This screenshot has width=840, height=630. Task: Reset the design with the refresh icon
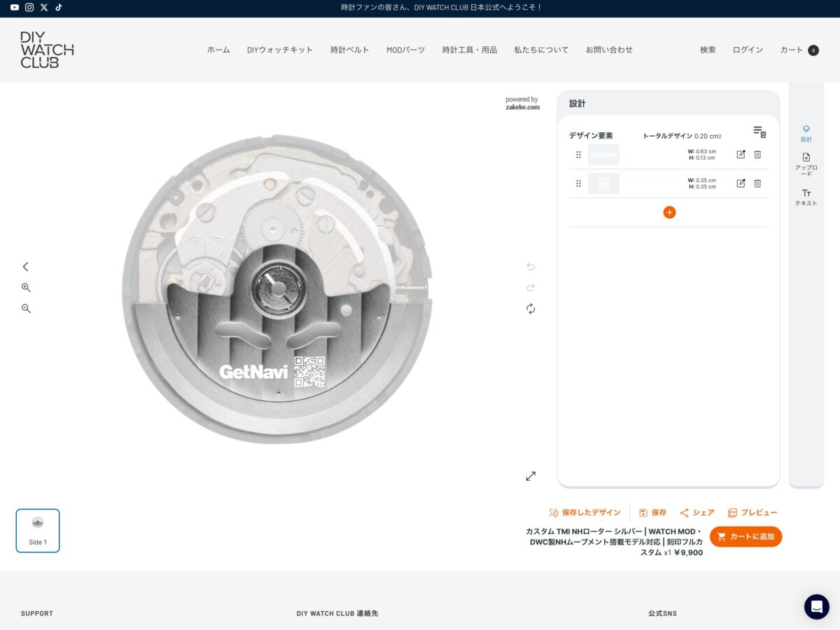(x=531, y=309)
